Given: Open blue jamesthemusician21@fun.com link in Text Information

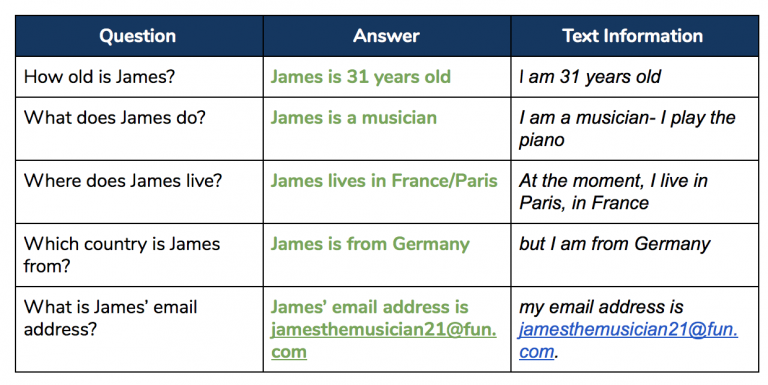Looking at the screenshot, I should (x=628, y=340).
